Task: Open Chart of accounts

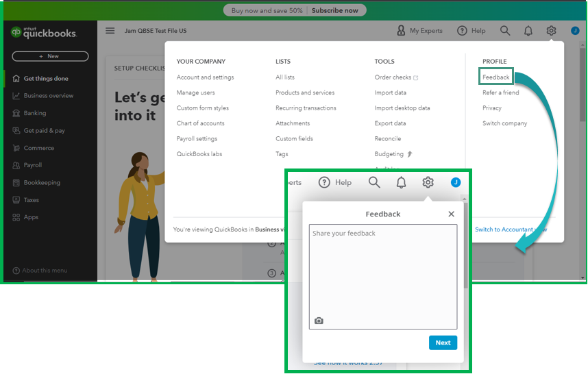Action: (200, 123)
